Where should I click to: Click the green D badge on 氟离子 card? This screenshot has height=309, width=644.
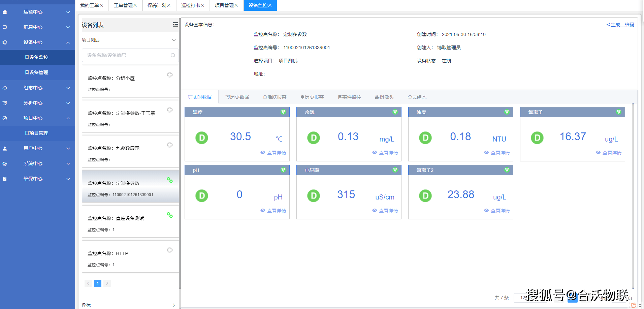tap(537, 137)
